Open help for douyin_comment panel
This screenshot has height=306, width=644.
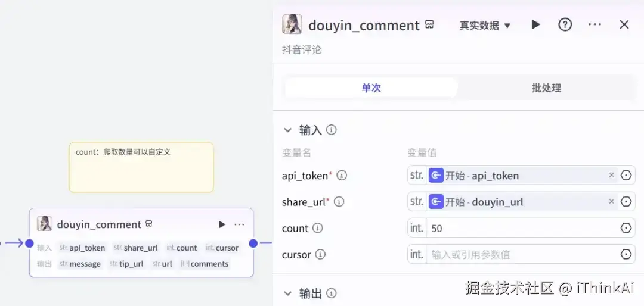tap(565, 24)
